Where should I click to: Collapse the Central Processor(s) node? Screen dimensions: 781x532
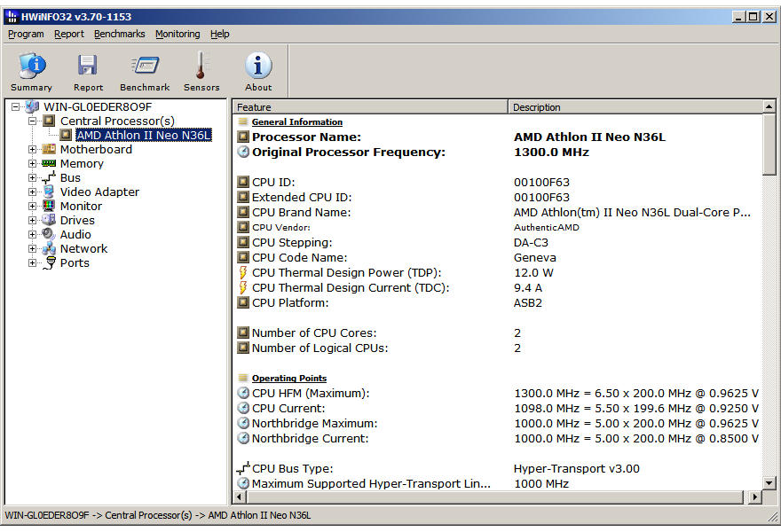coord(32,121)
